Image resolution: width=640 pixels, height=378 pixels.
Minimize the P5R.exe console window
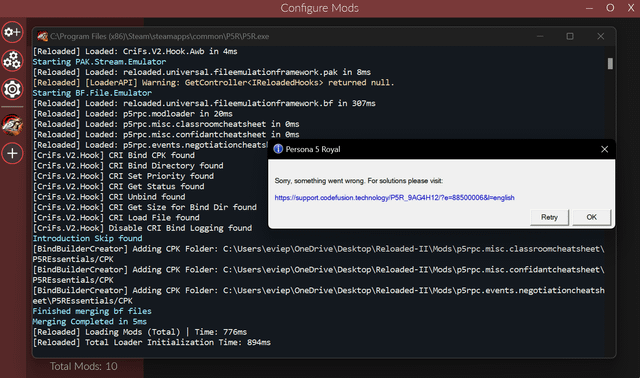click(x=540, y=36)
